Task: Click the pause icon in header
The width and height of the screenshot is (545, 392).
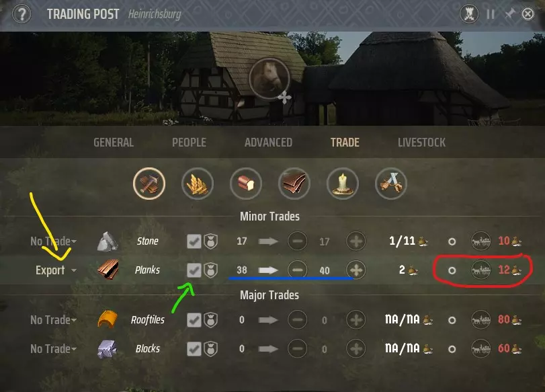Action: coord(491,14)
